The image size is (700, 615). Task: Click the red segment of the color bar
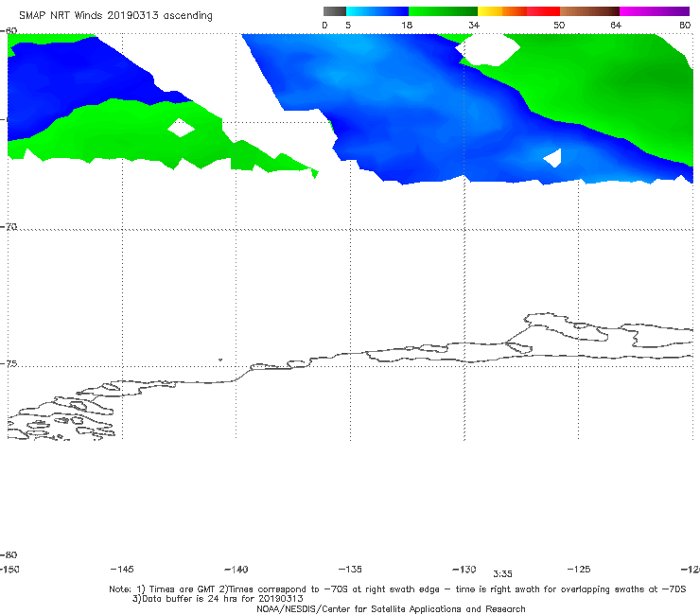click(x=543, y=11)
